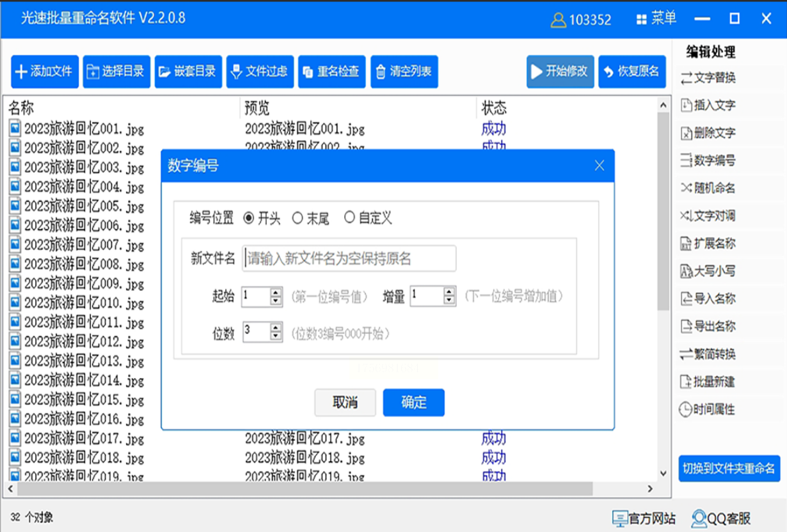Open 选择目录 folder selection
The width and height of the screenshot is (787, 532).
pyautogui.click(x=116, y=72)
